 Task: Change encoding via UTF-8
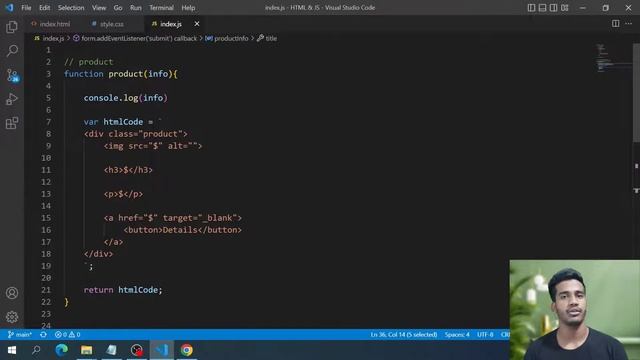[x=485, y=334]
